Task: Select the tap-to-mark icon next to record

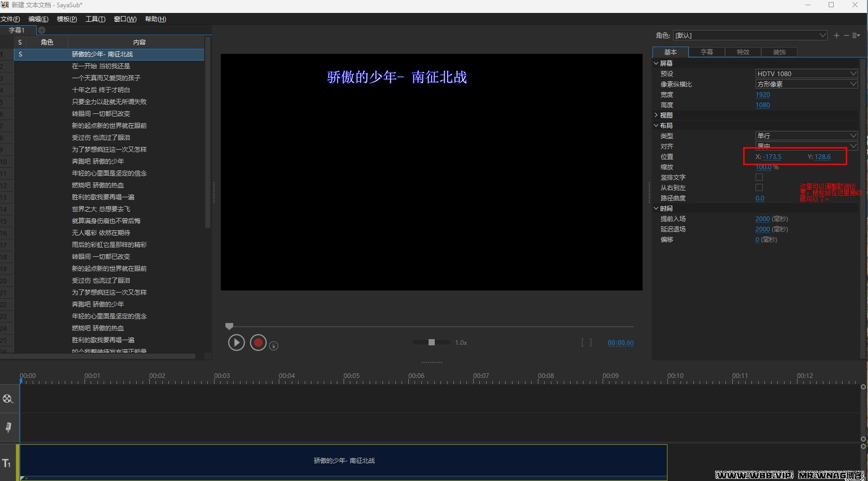Action: tap(274, 345)
